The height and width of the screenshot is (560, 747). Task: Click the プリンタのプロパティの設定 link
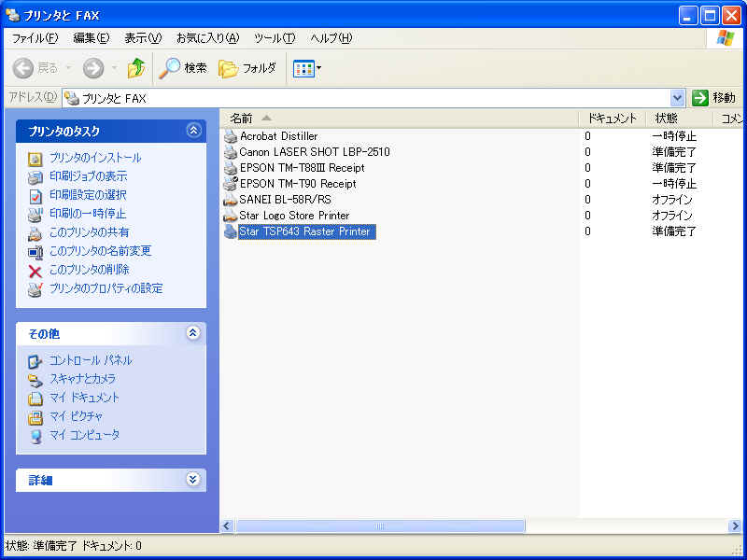tap(106, 288)
